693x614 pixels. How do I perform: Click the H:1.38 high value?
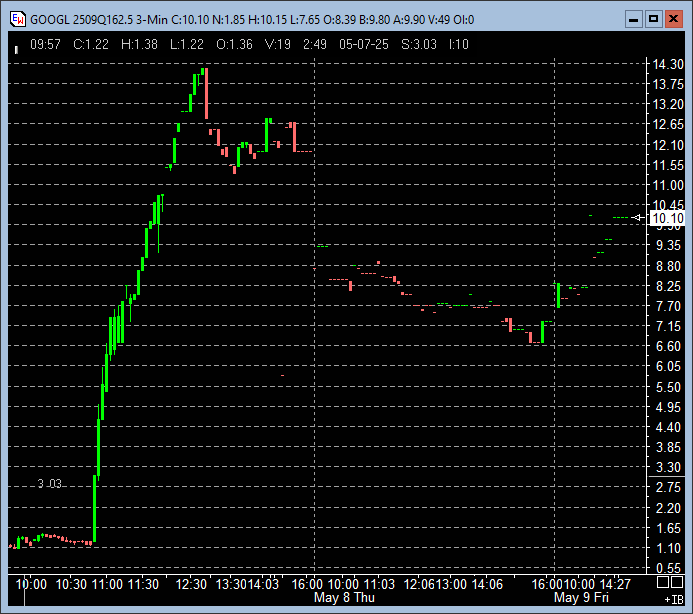click(139, 44)
